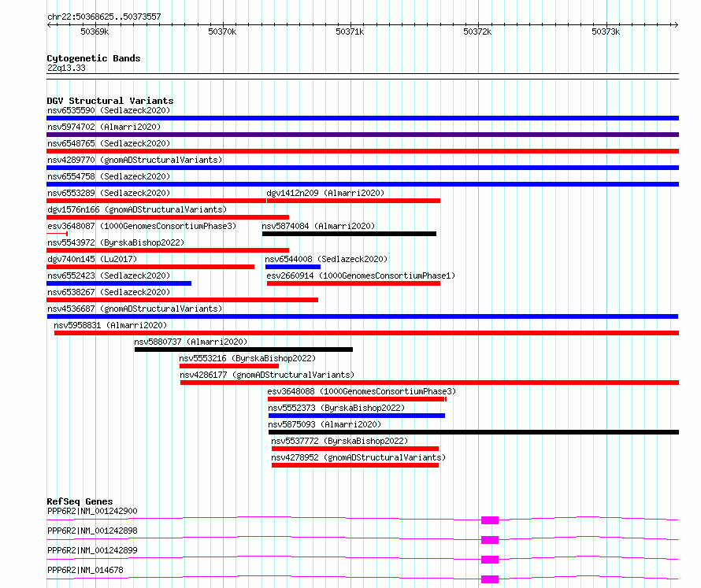Select dgv1412n209 (Almarri2020) variant label
This screenshot has height=588, width=701.
pyautogui.click(x=325, y=193)
